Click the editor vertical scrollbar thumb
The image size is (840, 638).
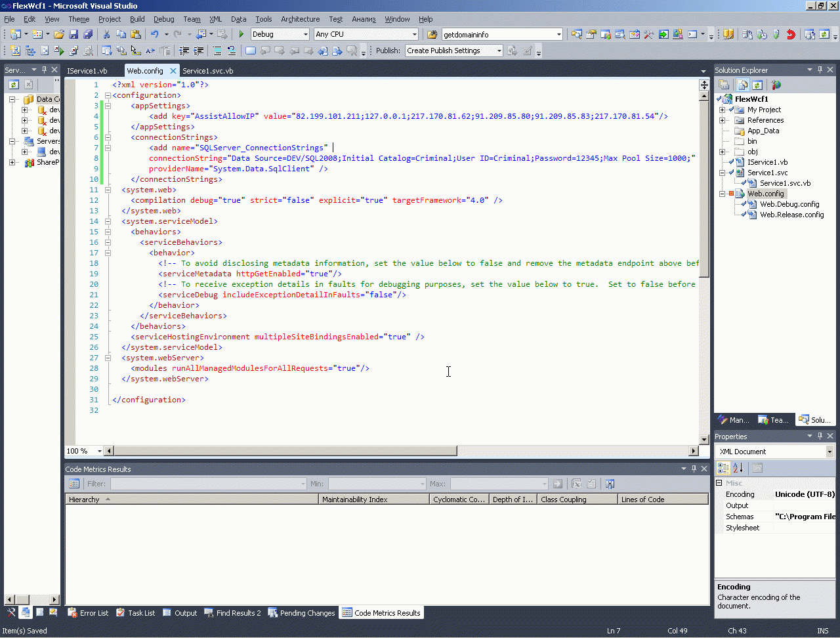click(704, 189)
